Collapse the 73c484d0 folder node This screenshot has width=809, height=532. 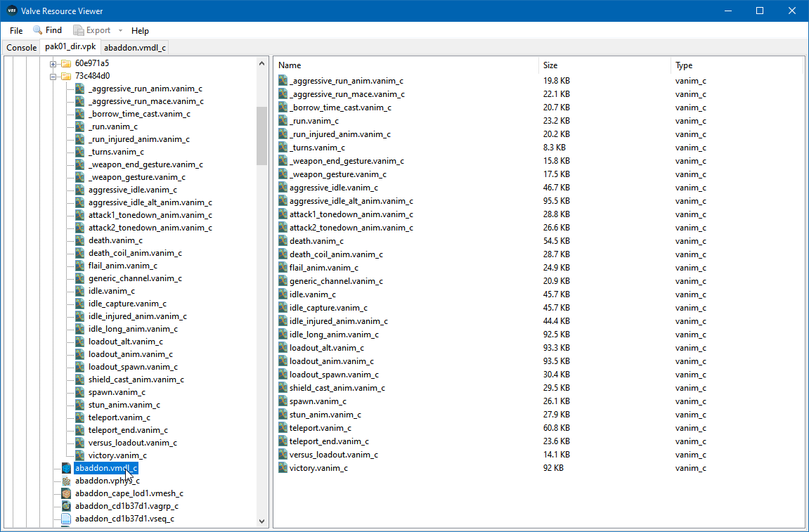click(x=53, y=77)
